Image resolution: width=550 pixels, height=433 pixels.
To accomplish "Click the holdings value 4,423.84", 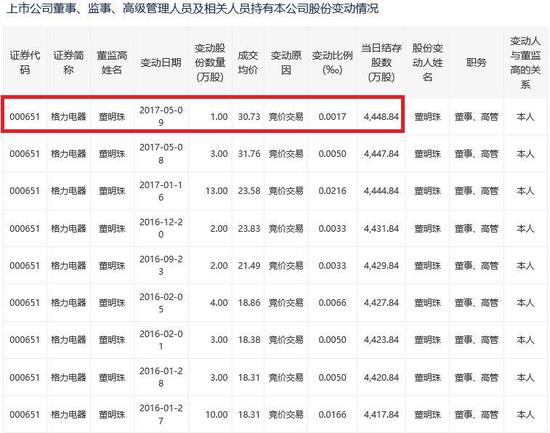I will tap(381, 340).
